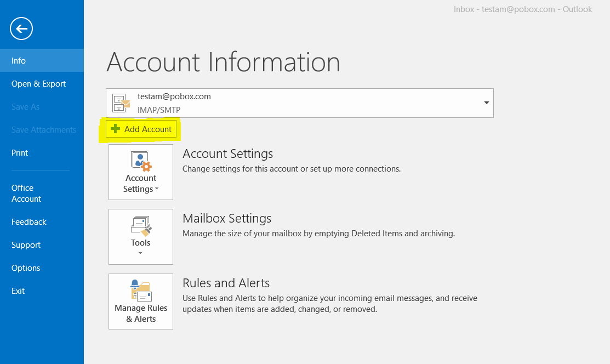Click the testam@pobox.com account address
The width and height of the screenshot is (610, 364).
click(x=174, y=96)
